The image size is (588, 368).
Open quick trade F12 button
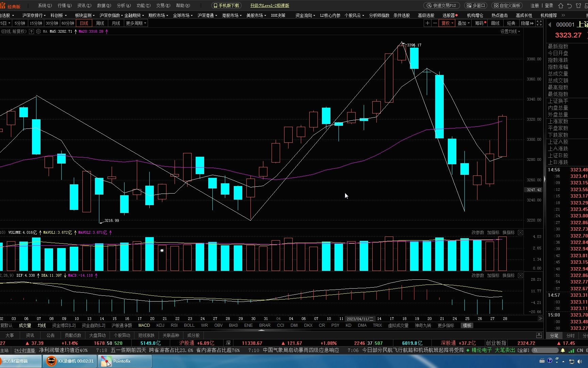click(x=442, y=5)
